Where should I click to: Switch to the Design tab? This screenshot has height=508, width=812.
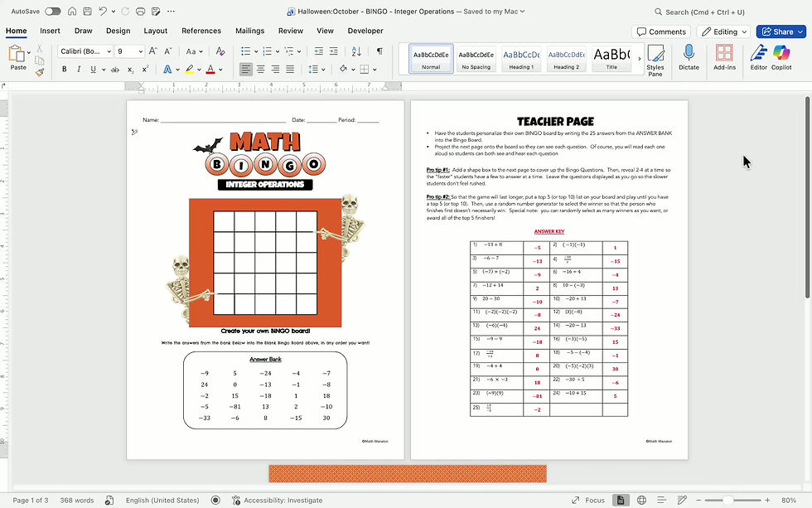click(x=118, y=31)
